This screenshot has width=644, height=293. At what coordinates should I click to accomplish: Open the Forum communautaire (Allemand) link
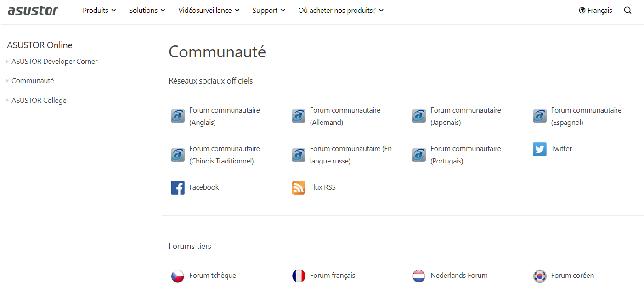pyautogui.click(x=345, y=116)
